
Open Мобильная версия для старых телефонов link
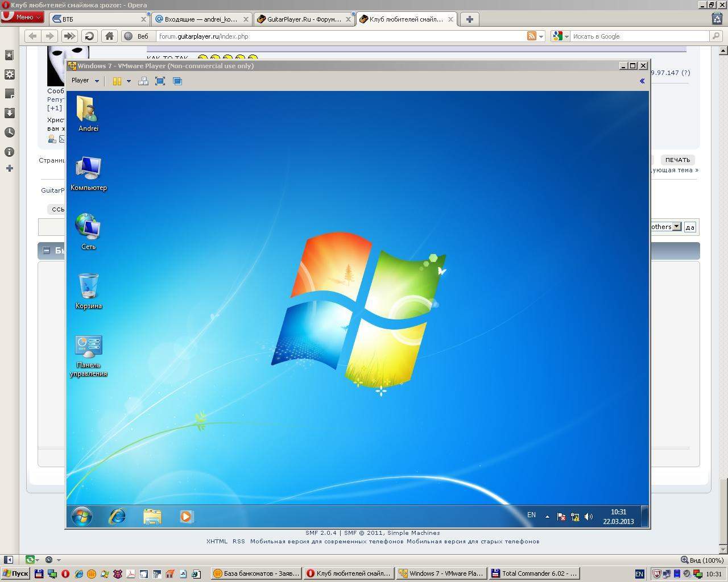473,541
